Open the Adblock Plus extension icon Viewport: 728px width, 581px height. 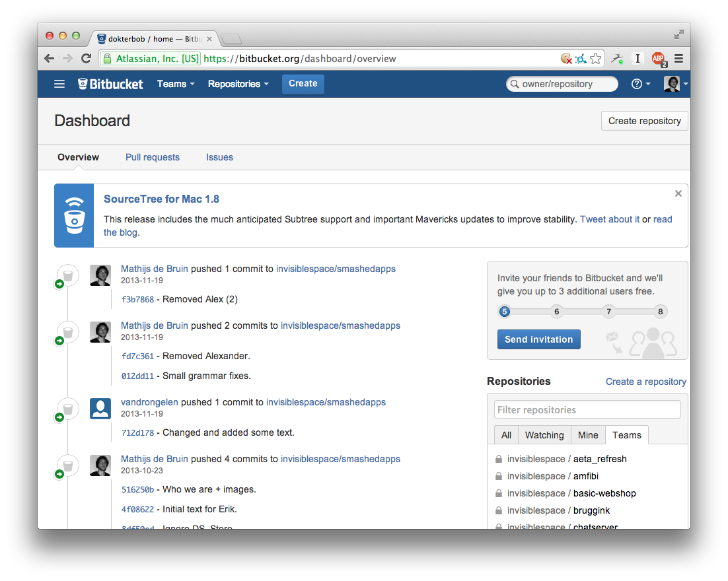[658, 59]
